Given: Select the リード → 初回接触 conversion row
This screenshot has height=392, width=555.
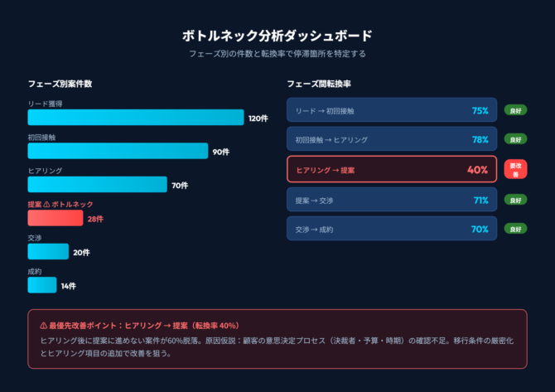Looking at the screenshot, I should click(x=391, y=110).
